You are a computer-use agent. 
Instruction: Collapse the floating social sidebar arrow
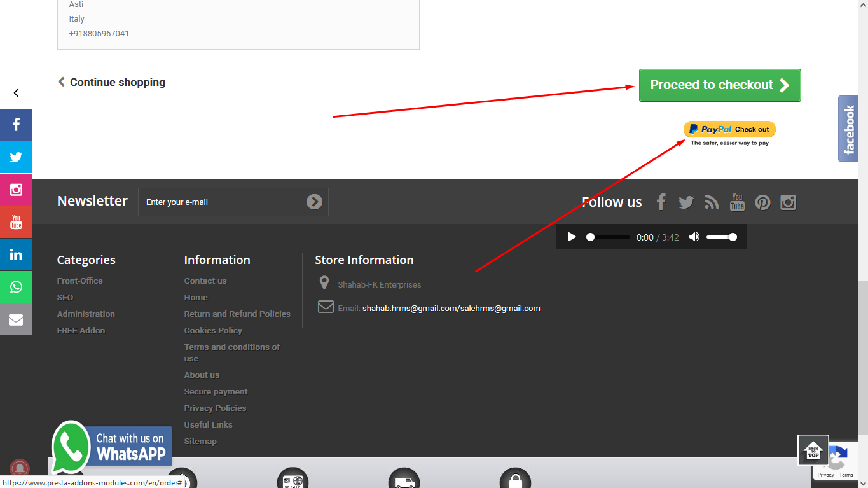click(16, 93)
